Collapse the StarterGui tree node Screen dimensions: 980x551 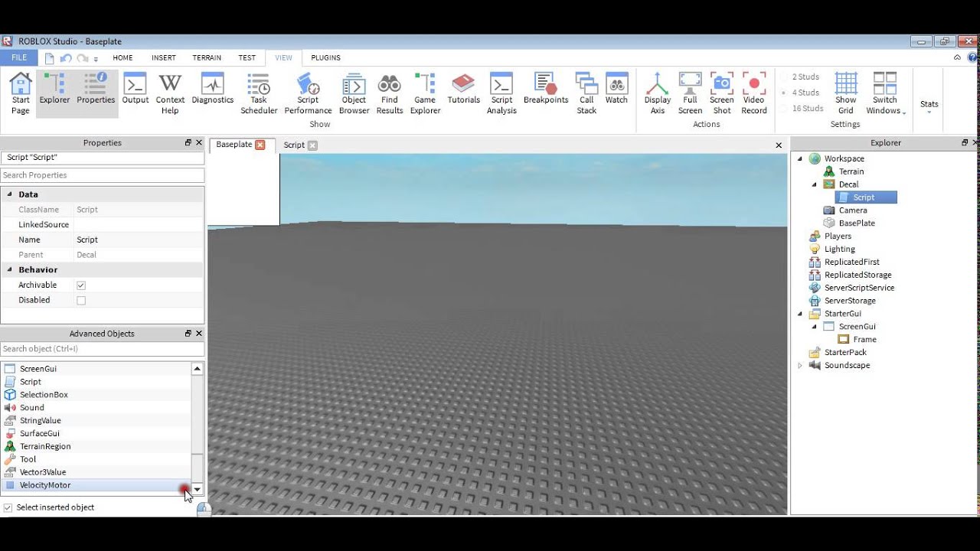tap(801, 314)
